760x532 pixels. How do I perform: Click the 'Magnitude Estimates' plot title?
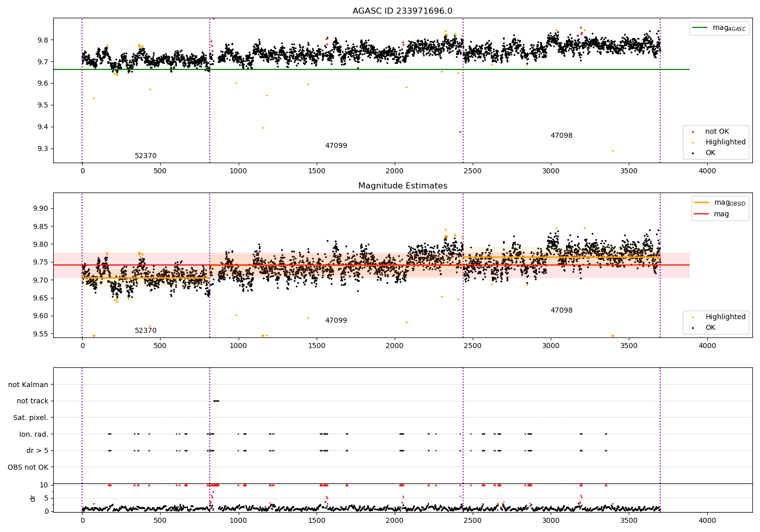tap(402, 186)
